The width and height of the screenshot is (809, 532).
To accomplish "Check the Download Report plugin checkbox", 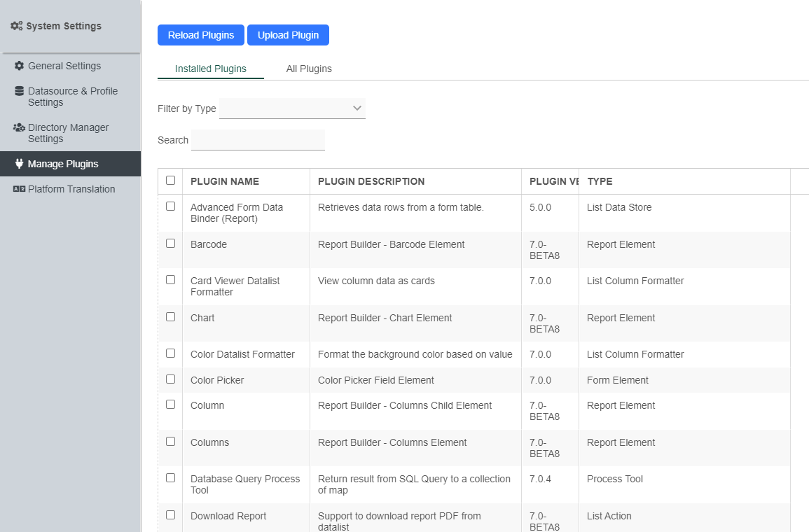I will point(170,515).
